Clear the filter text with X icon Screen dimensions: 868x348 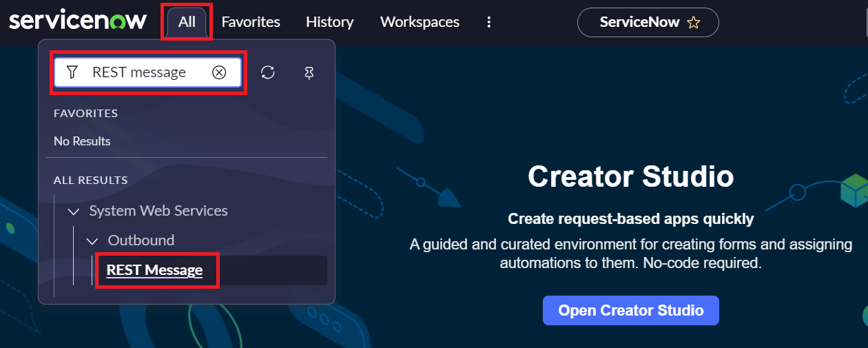(x=219, y=72)
